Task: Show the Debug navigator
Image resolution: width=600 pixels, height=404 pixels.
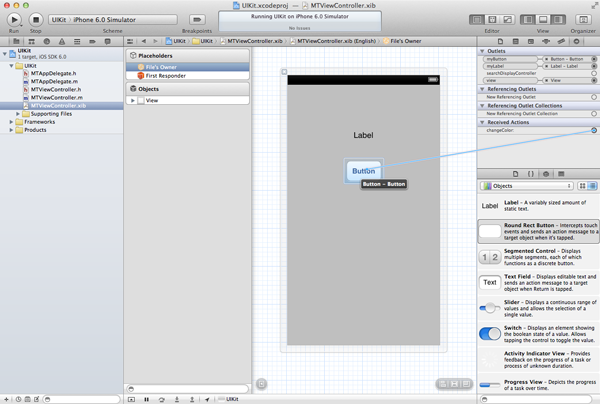Action: [77, 41]
